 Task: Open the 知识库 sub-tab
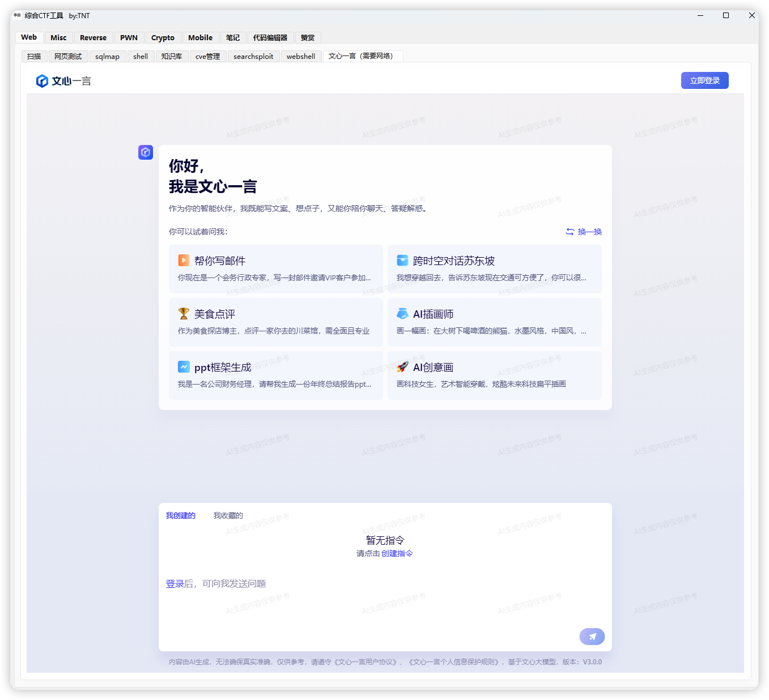tap(172, 56)
